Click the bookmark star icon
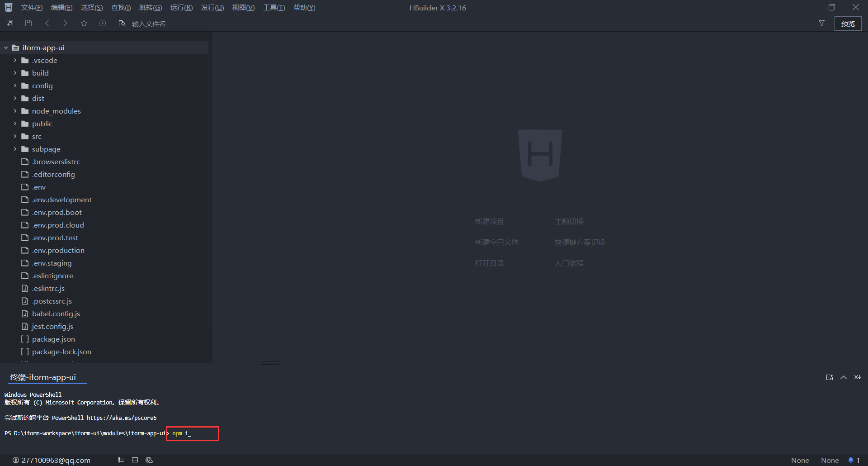Image resolution: width=868 pixels, height=466 pixels. point(84,23)
